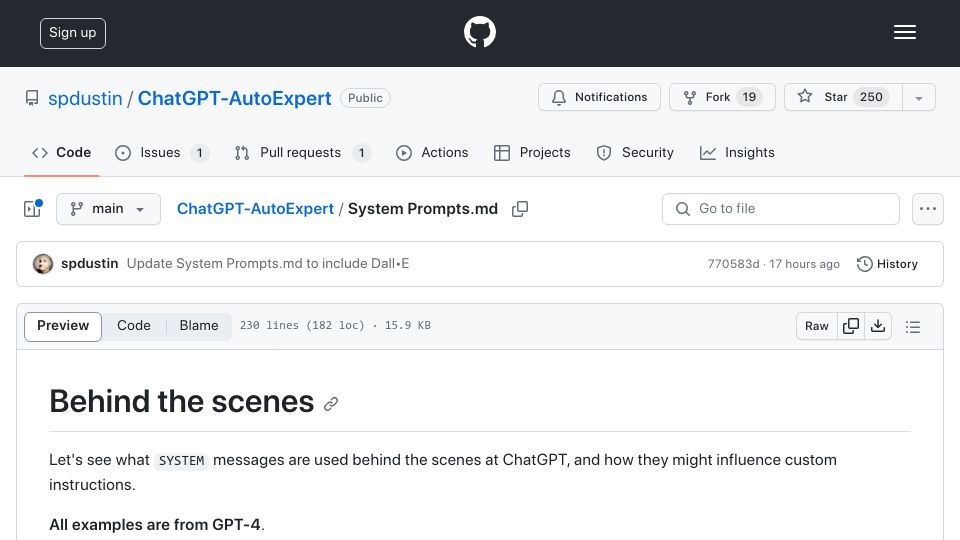View file History

pos(887,264)
